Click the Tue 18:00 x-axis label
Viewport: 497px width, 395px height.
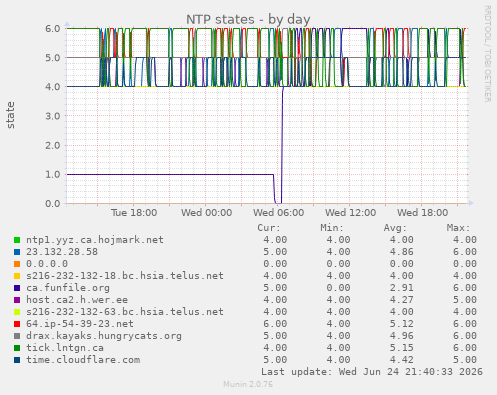pos(134,213)
